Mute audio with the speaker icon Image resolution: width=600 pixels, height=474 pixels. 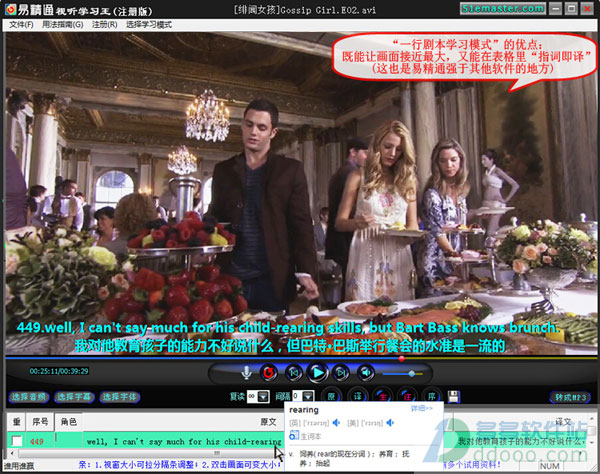tap(366, 372)
